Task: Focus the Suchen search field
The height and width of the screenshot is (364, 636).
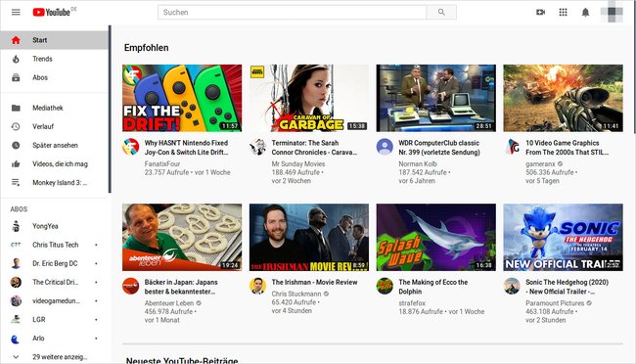Action: 292,12
